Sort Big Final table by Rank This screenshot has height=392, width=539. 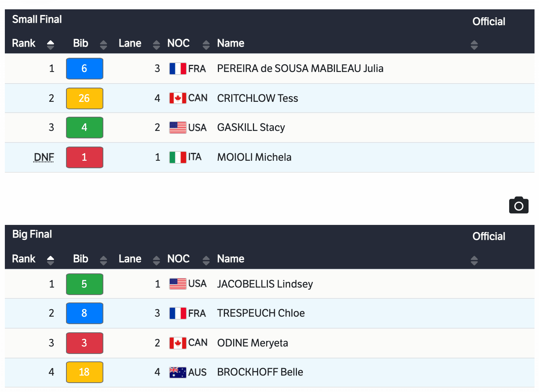(x=50, y=260)
